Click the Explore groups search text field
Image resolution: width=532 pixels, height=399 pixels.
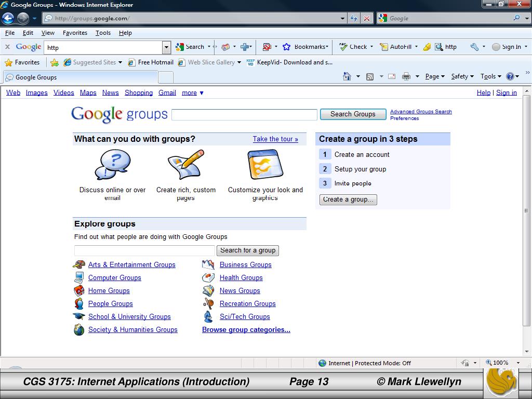[144, 250]
